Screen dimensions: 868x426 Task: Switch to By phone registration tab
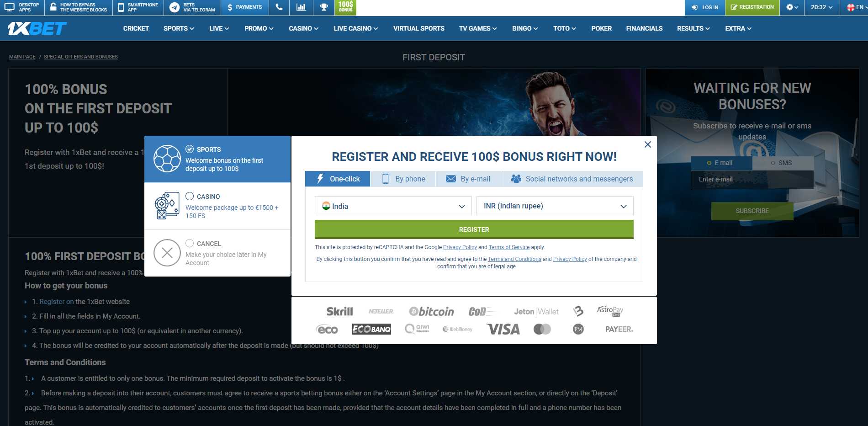[x=403, y=179]
